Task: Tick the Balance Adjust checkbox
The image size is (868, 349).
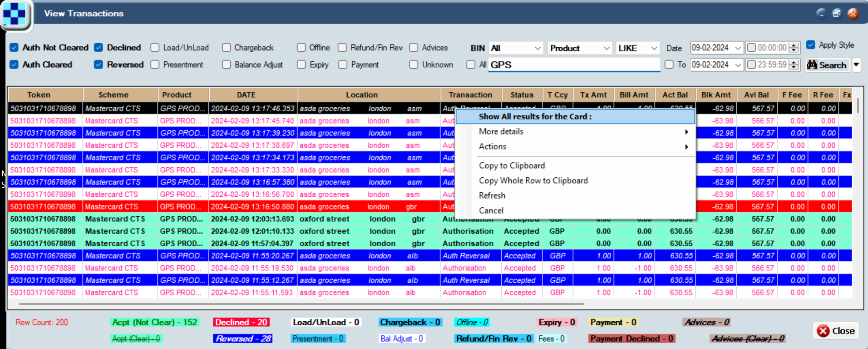Action: click(226, 65)
